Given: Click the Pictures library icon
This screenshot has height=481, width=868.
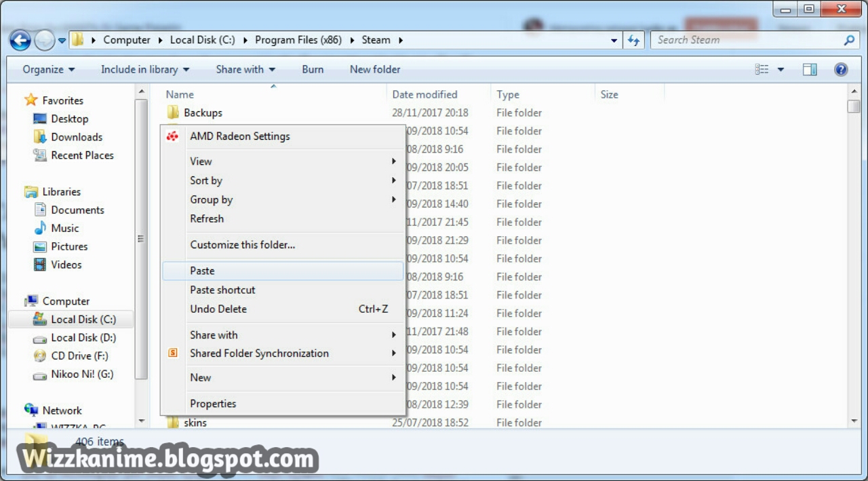Looking at the screenshot, I should [x=40, y=246].
